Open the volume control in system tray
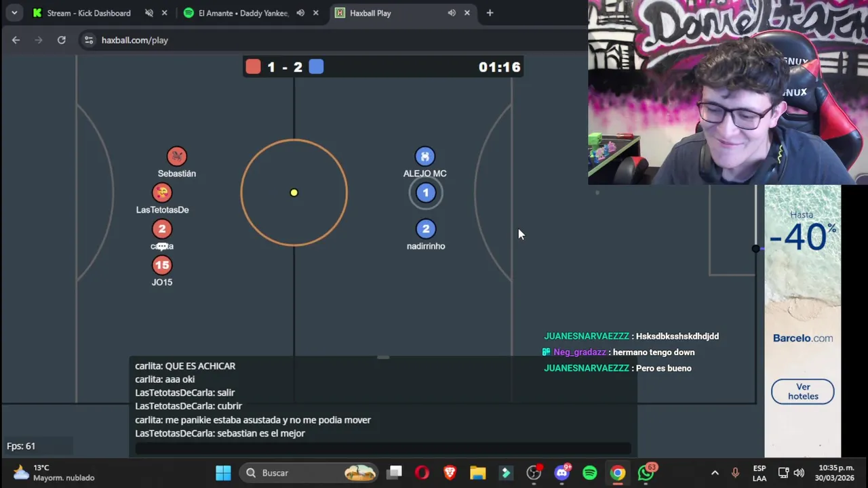Image resolution: width=868 pixels, height=488 pixels. [799, 473]
